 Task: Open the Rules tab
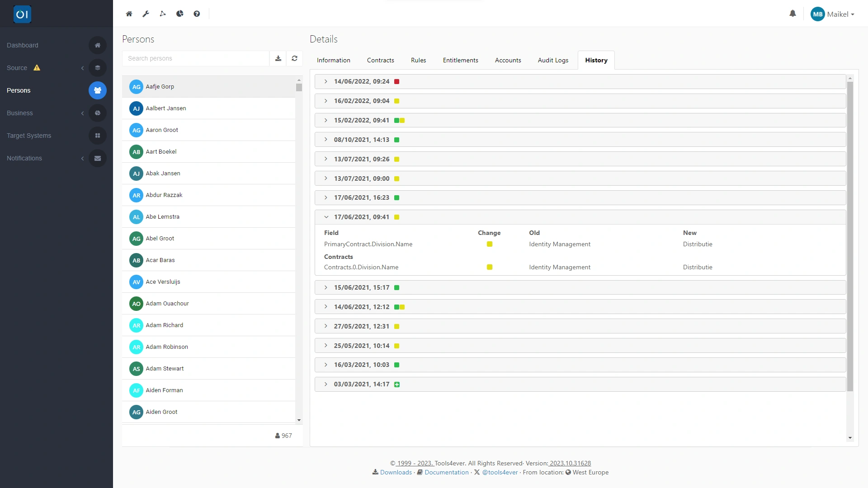tap(418, 60)
